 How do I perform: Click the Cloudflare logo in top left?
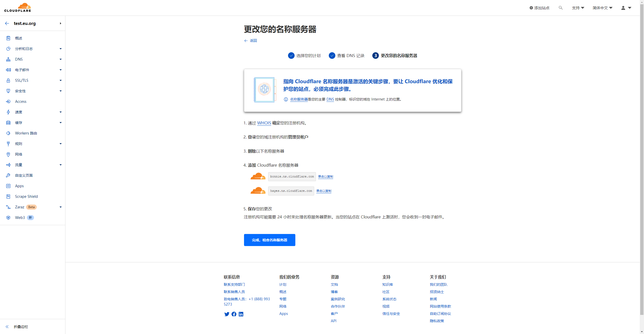tap(18, 8)
